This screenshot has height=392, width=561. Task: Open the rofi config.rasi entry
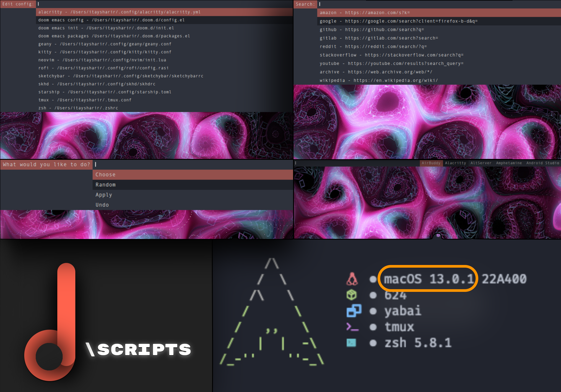coord(164,68)
